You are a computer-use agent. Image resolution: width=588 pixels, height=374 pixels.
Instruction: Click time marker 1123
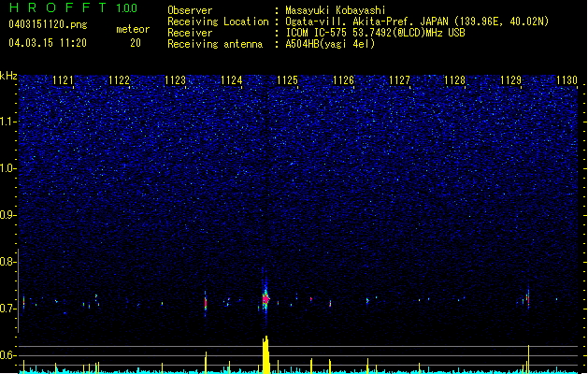[x=175, y=80]
